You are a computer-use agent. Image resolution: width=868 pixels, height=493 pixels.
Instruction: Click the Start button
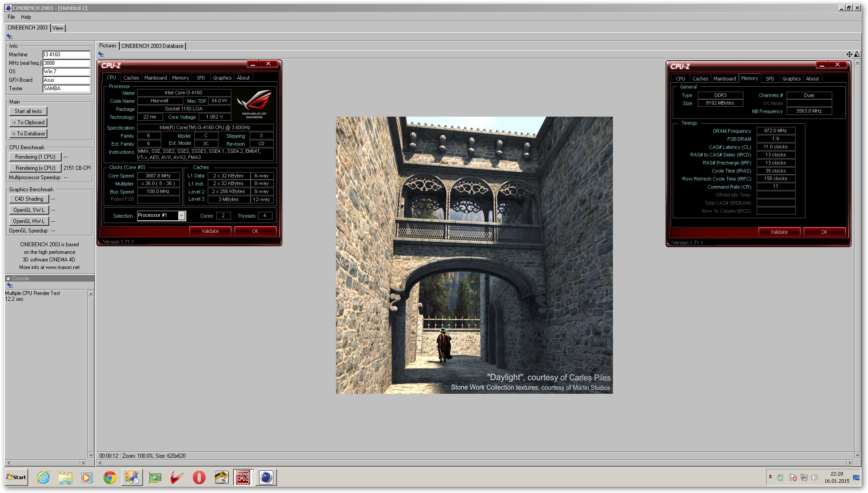17,477
